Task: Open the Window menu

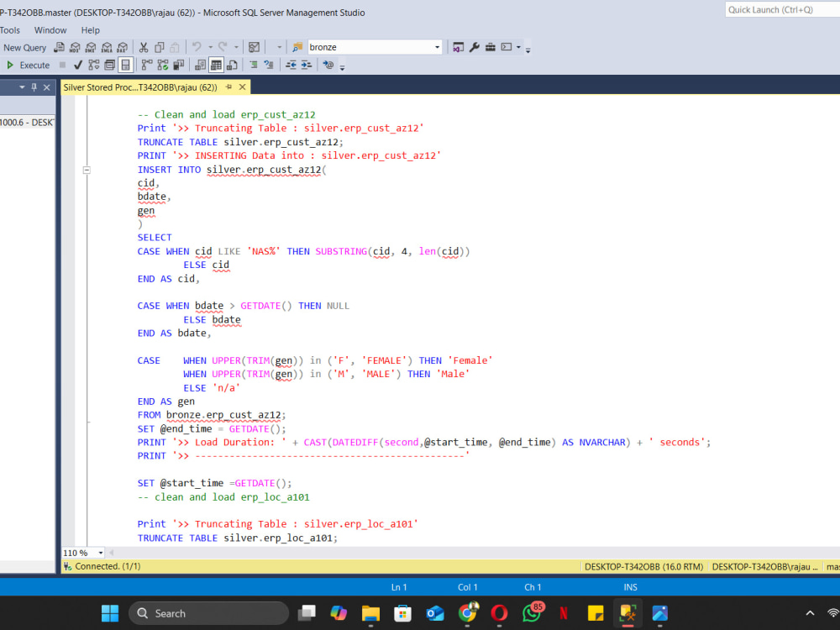Action: [x=50, y=30]
